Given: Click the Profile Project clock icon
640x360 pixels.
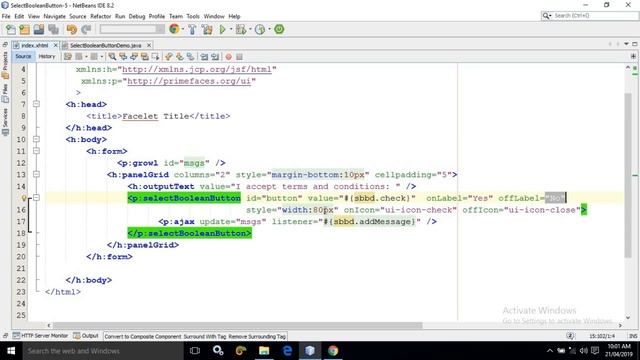Looking at the screenshot, I should [260, 29].
